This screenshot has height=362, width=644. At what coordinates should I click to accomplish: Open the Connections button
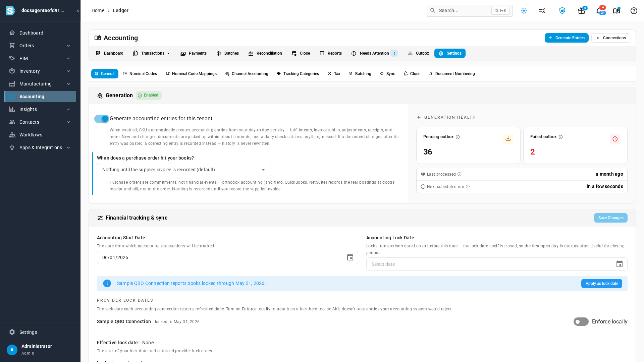(610, 38)
